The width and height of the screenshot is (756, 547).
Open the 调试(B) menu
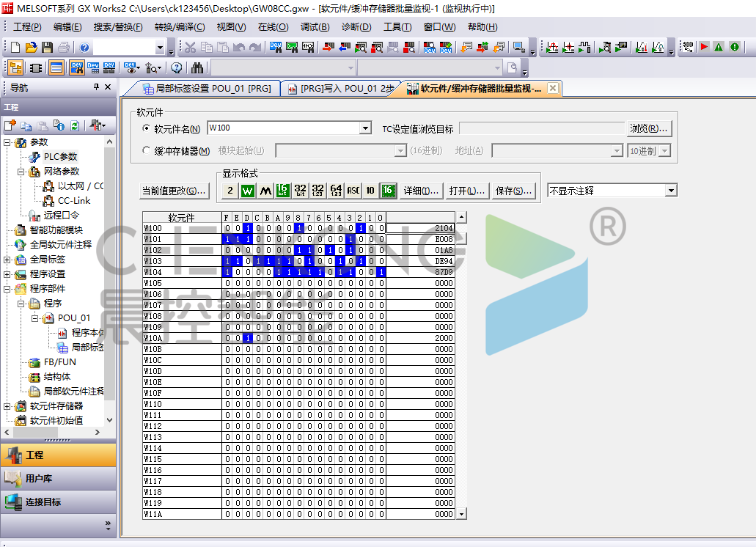pos(315,27)
